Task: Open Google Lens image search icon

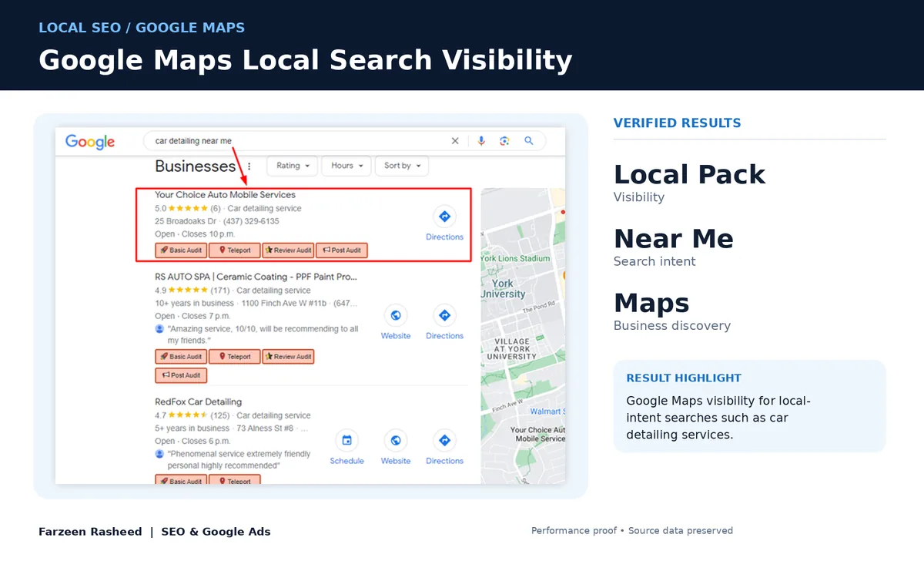Action: (x=504, y=141)
